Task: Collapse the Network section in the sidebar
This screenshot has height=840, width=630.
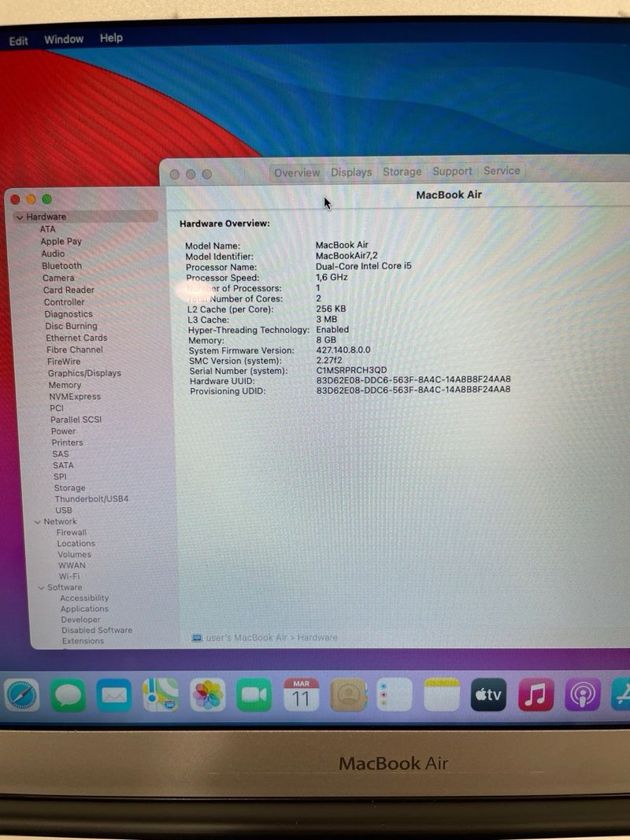Action: (38, 522)
